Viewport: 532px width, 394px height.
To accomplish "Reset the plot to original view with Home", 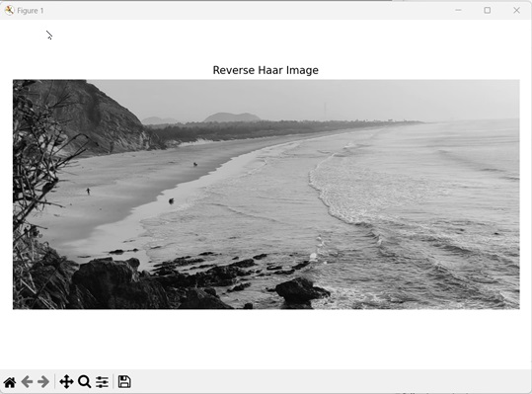I will (x=10, y=382).
